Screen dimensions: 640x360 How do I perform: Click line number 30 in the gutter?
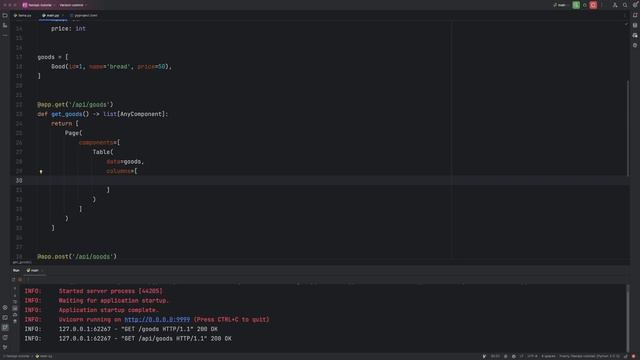pyautogui.click(x=19, y=180)
